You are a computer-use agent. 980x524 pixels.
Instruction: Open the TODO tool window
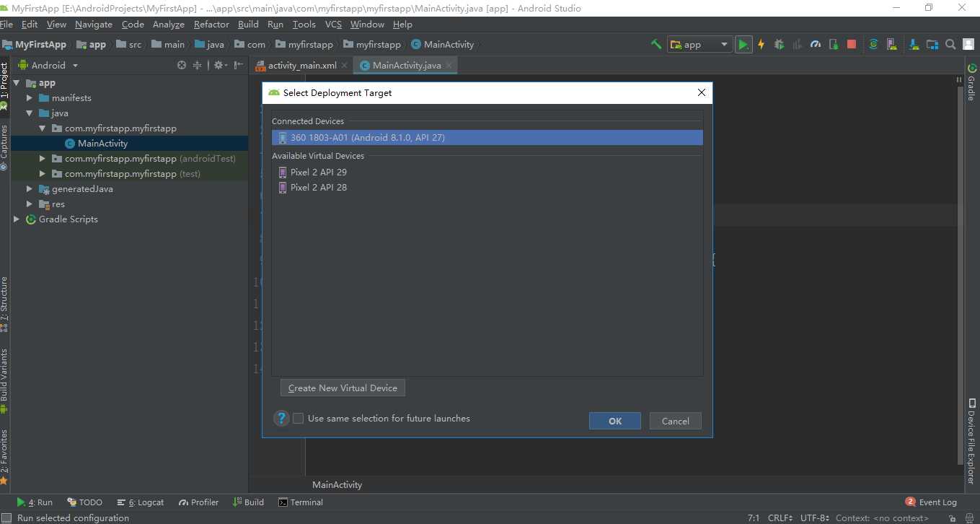coord(84,502)
